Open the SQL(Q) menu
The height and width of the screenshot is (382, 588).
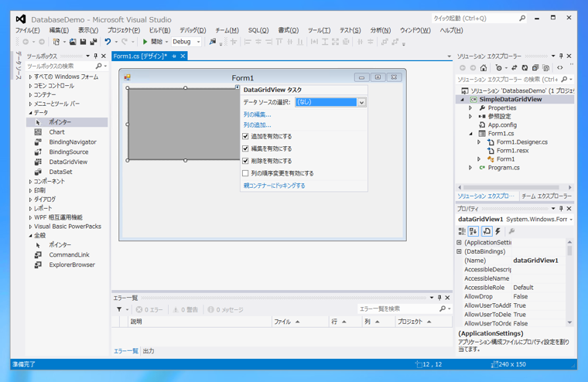click(x=258, y=30)
